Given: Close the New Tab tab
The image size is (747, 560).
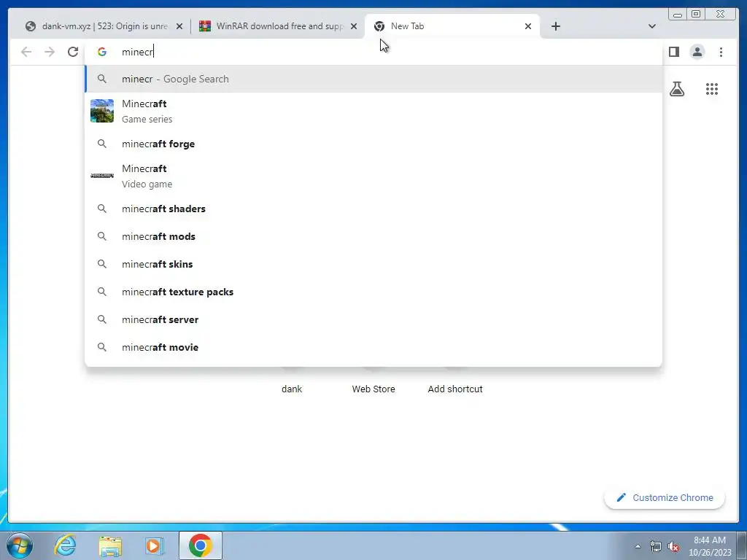Looking at the screenshot, I should coord(528,27).
